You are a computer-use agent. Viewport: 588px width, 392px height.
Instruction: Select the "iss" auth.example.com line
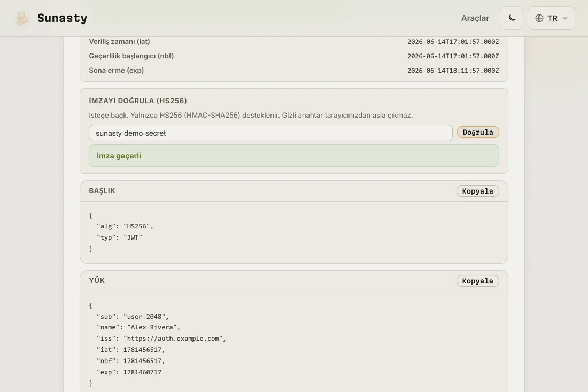(x=161, y=339)
